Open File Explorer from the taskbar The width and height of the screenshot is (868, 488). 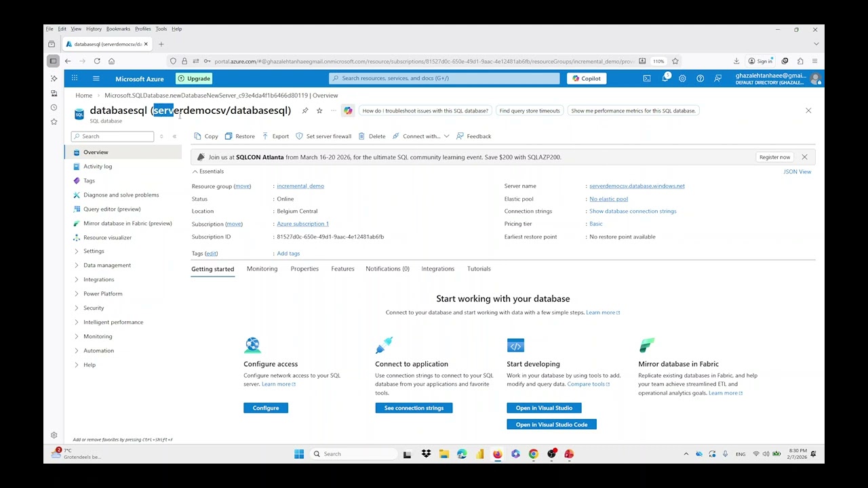tap(443, 454)
